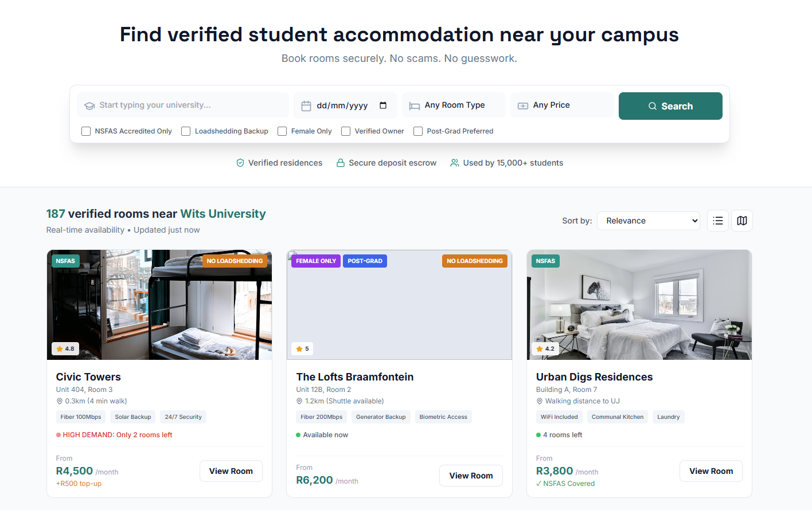This screenshot has width=812, height=510.
Task: Enable the NSFAS Accredited Only checkbox
Action: 85,131
